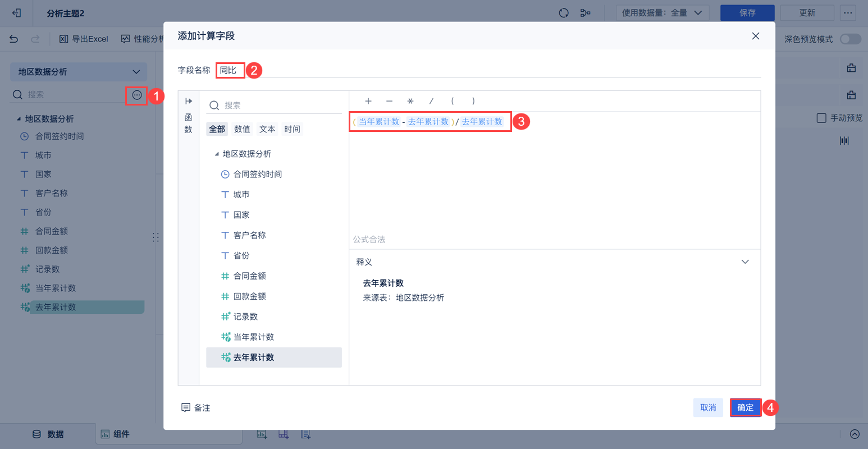The width and height of the screenshot is (868, 449).
Task: Click 合同金额 in dialog field list
Action: [274, 276]
